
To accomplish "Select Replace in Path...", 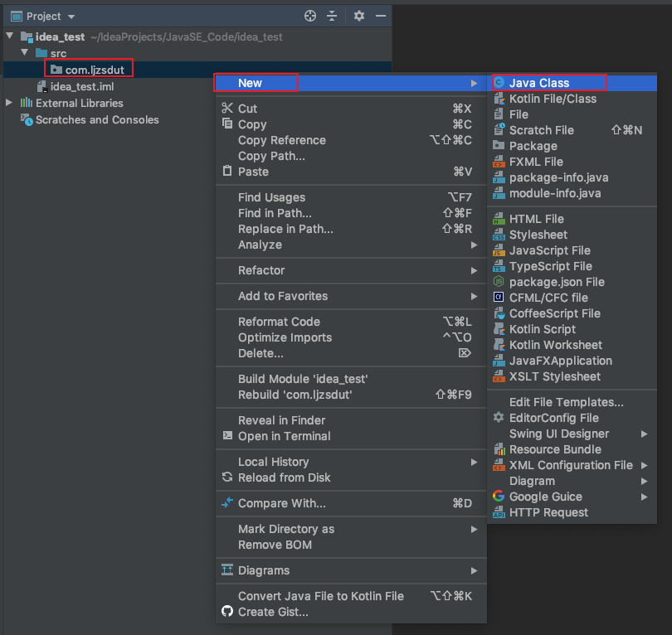I will point(351,229).
